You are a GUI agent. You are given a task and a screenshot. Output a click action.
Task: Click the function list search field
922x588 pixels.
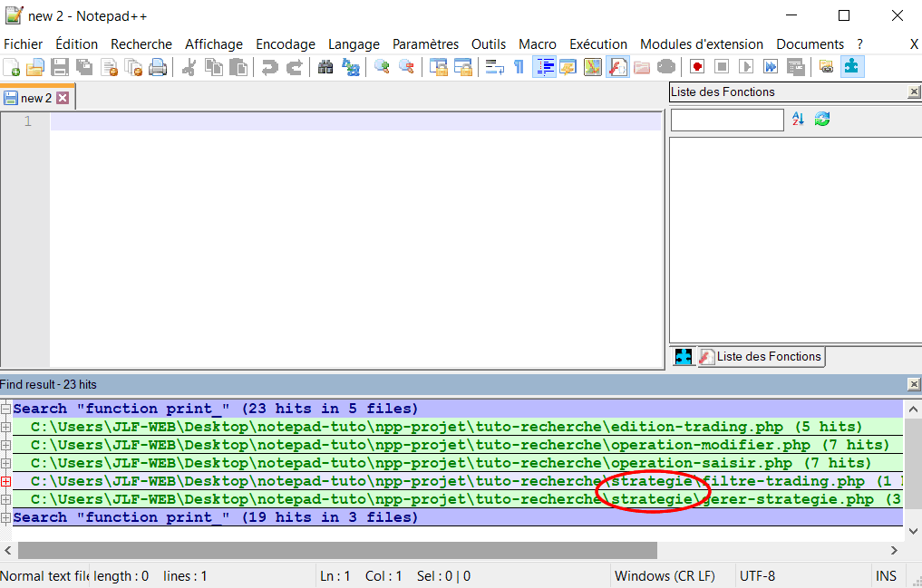[727, 120]
